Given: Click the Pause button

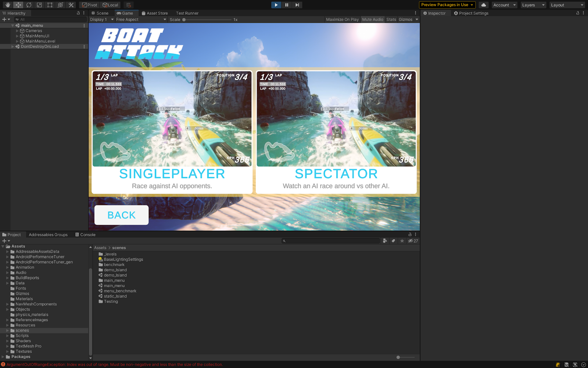Looking at the screenshot, I should [287, 5].
